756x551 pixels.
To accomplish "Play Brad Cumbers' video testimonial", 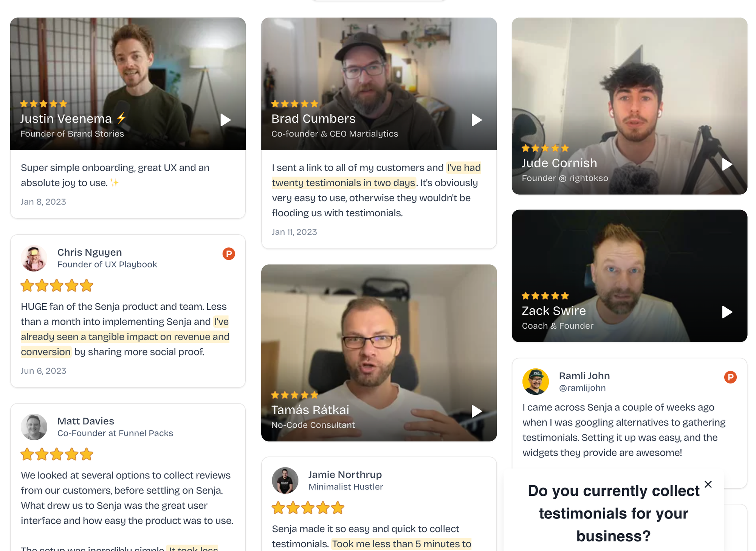I will coord(476,120).
